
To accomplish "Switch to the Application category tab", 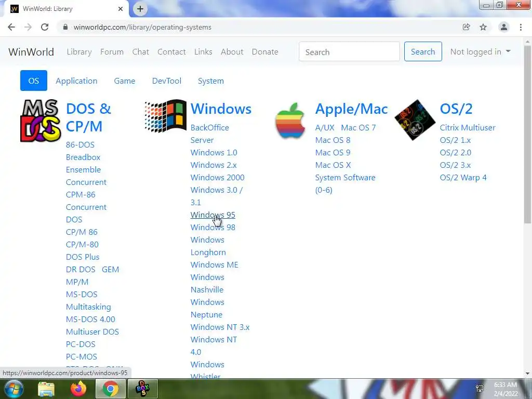I will [76, 81].
